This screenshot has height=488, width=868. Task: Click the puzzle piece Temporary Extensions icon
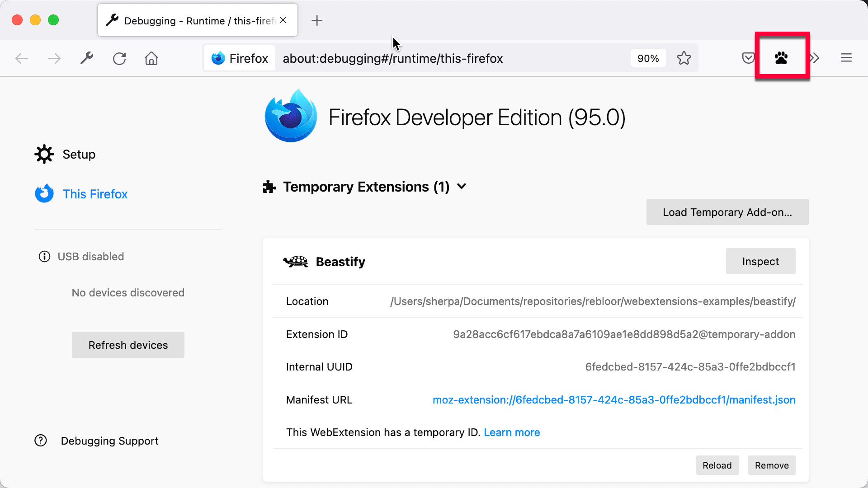(269, 187)
